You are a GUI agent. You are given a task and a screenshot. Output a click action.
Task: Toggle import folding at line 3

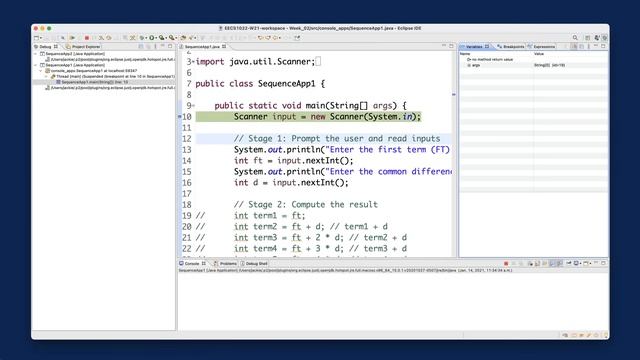(193, 62)
